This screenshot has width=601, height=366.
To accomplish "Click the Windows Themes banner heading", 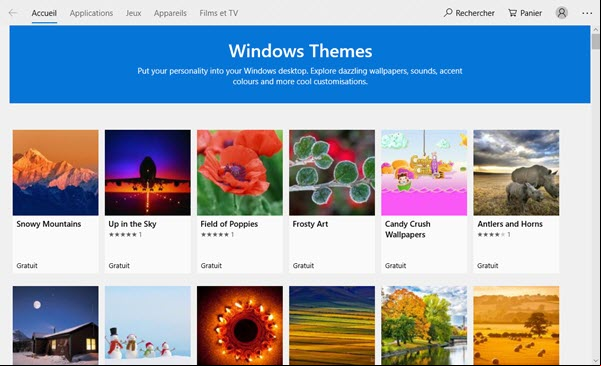I will 300,51.
